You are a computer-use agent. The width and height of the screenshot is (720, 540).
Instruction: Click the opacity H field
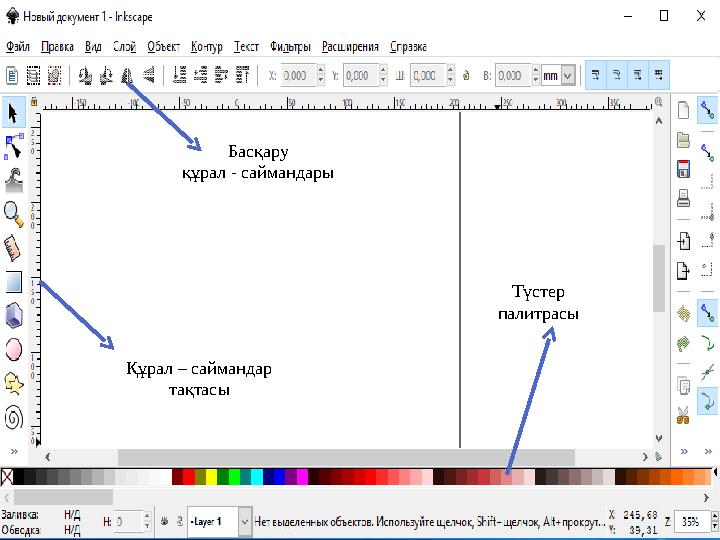tap(129, 522)
